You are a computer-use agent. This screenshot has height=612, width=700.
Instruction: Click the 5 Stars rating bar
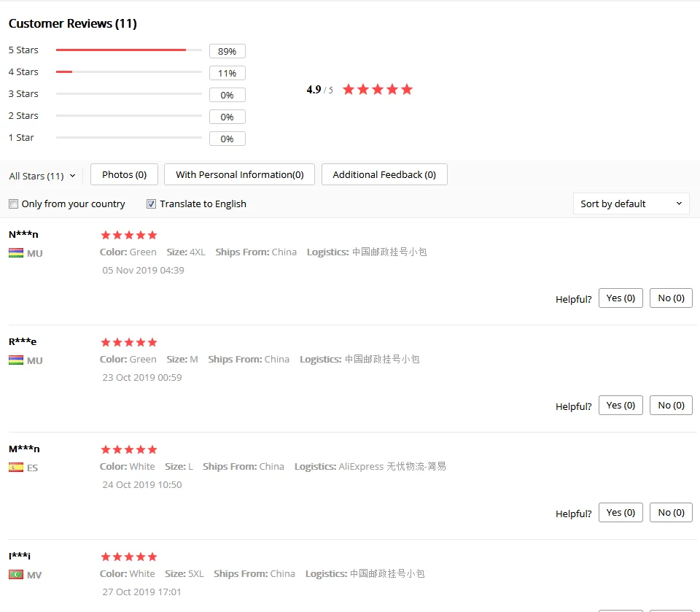pyautogui.click(x=129, y=50)
